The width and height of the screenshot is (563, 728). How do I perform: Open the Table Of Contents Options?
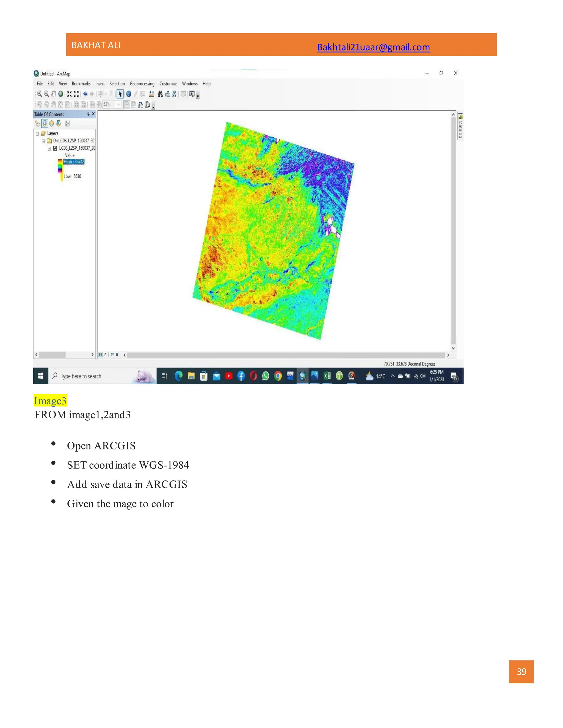click(67, 124)
